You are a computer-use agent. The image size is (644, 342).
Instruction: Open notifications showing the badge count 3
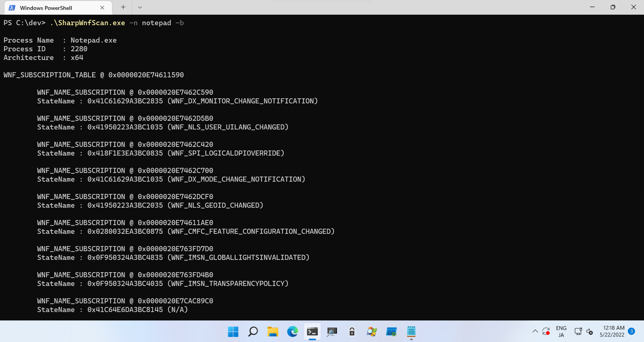[x=632, y=332]
